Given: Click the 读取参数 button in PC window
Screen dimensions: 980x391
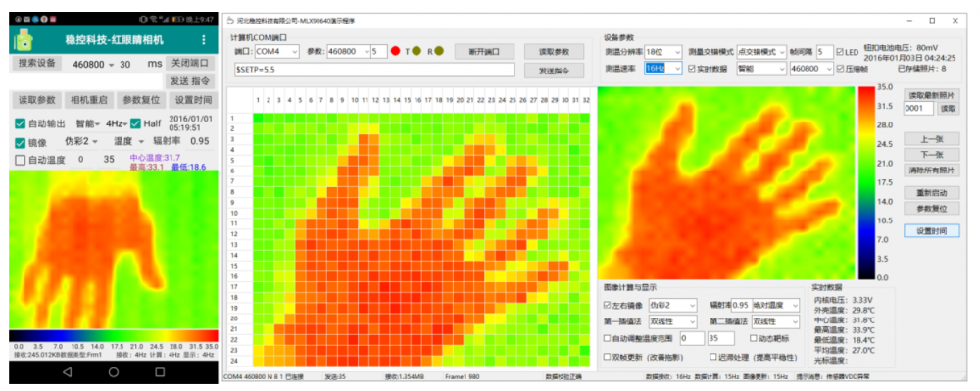Looking at the screenshot, I should [554, 51].
